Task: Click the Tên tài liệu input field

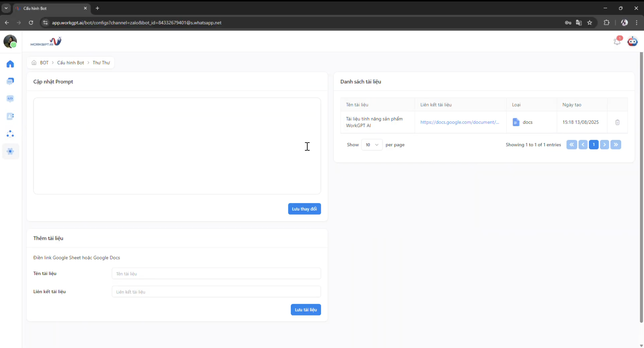Action: coord(216,274)
